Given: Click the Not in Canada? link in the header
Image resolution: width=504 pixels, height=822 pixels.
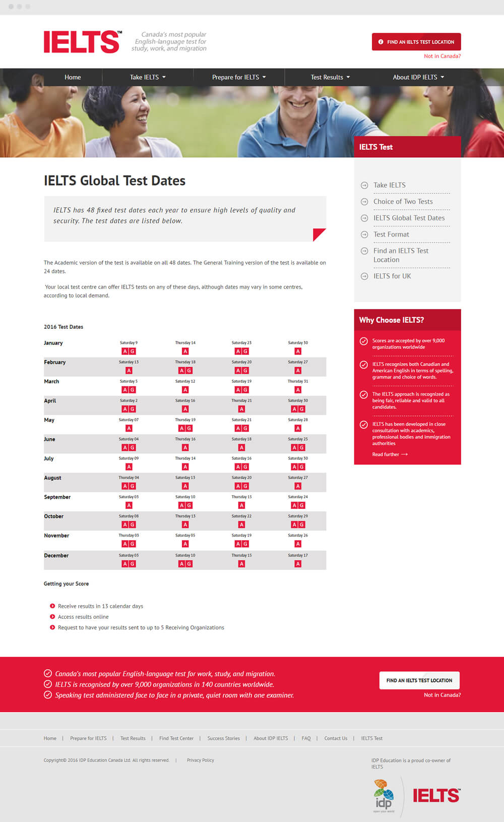Looking at the screenshot, I should click(x=442, y=56).
